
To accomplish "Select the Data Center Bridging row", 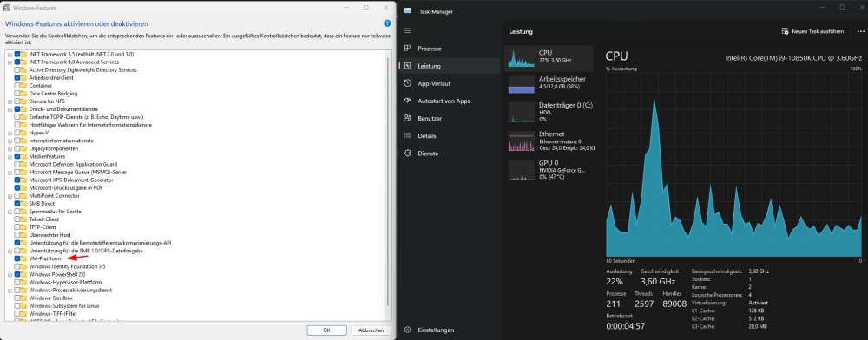I will [53, 94].
